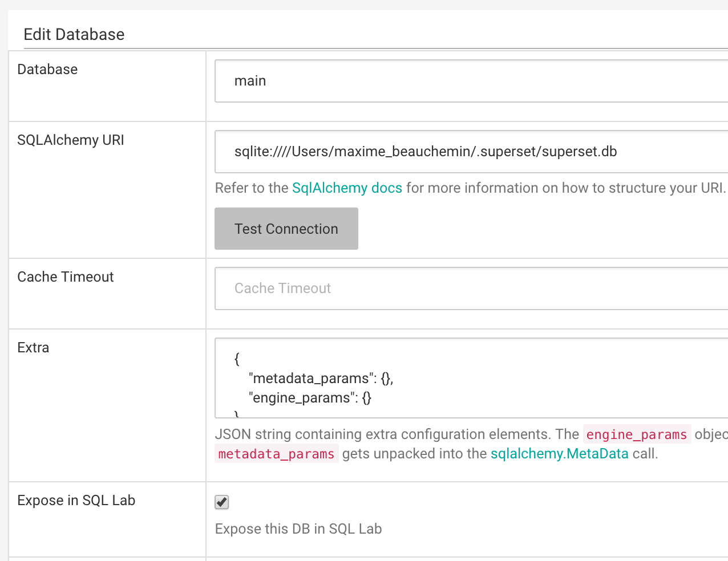Click the Expose in SQL Lab label
The height and width of the screenshot is (561, 728).
(76, 501)
